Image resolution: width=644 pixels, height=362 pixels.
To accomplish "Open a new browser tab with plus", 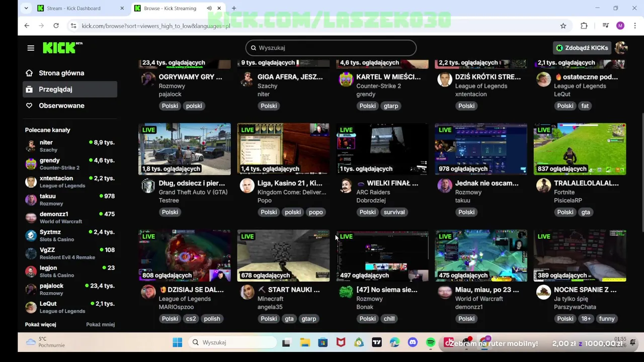I will tap(233, 8).
